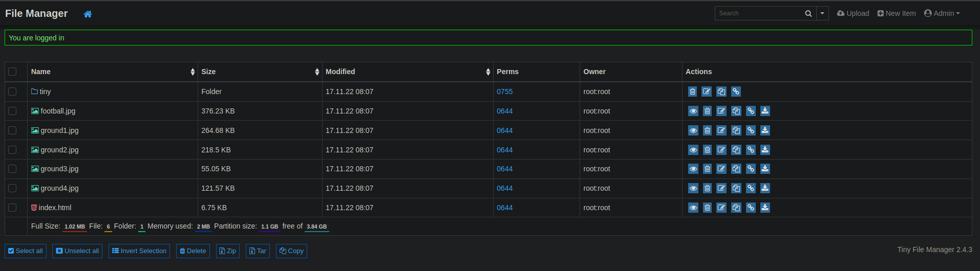Click the 3.84 GB partition badge
Image resolution: width=980 pixels, height=271 pixels.
click(316, 227)
